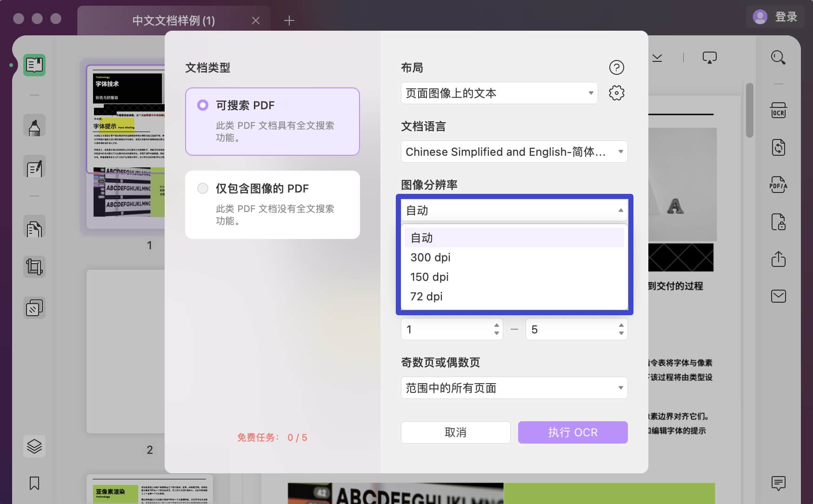Viewport: 813px width, 504px height.
Task: Open the 布局 dropdown 页面图像上的文本
Action: point(499,93)
